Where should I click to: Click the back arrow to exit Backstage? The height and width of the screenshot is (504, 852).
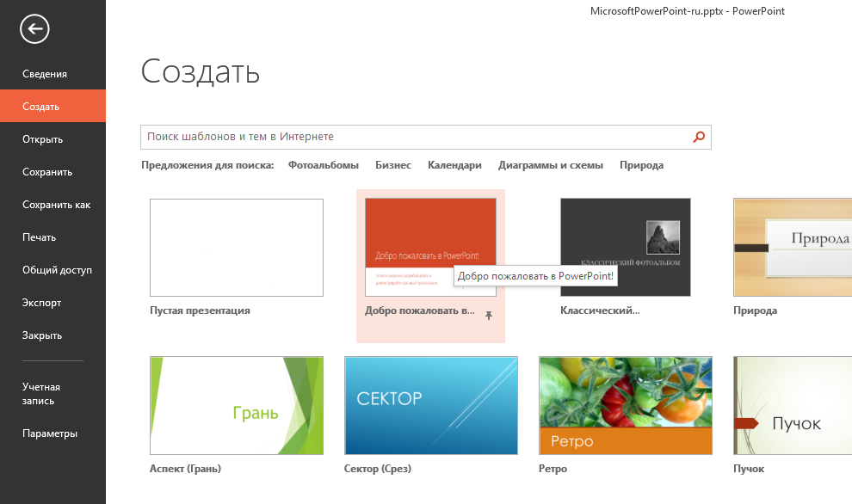tap(33, 28)
